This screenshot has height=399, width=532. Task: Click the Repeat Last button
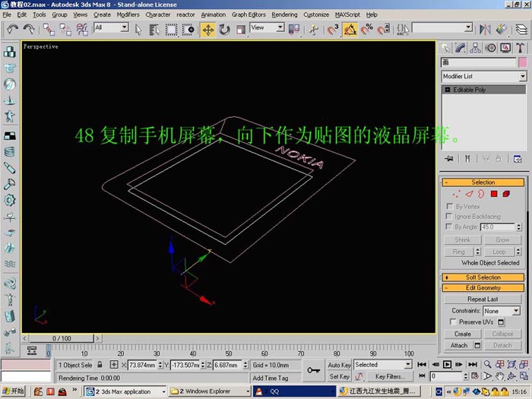pos(483,299)
